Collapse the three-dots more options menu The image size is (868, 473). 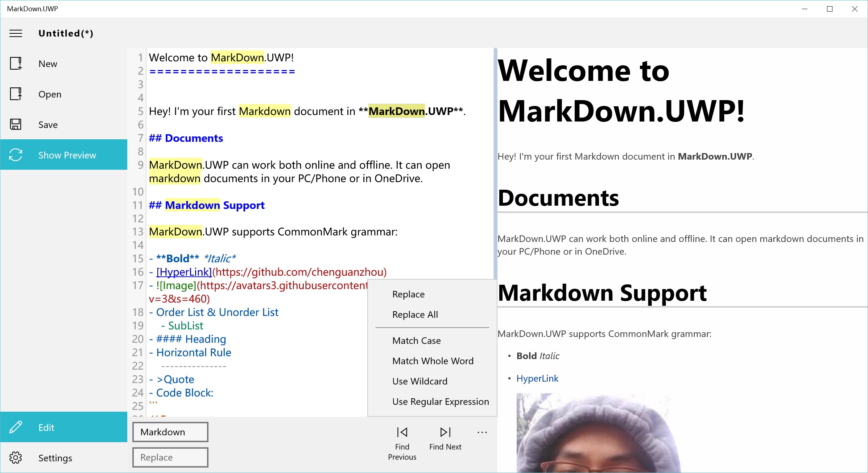[x=482, y=432]
